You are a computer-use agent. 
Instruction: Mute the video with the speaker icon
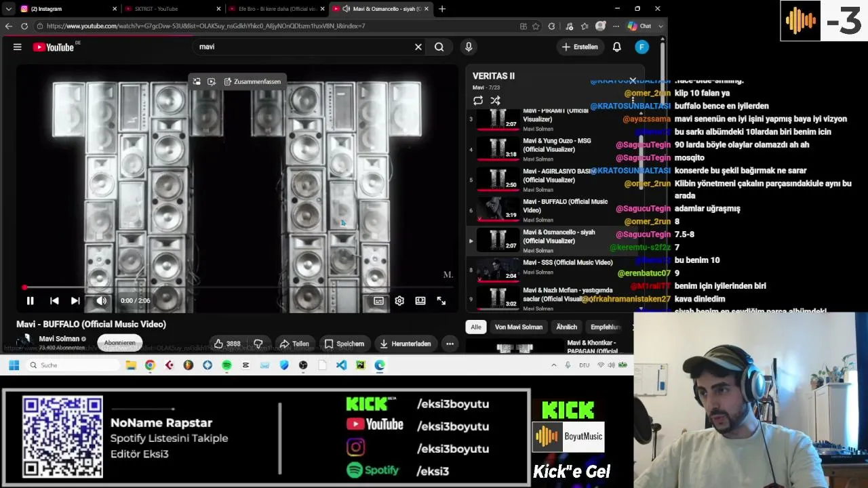tap(101, 301)
